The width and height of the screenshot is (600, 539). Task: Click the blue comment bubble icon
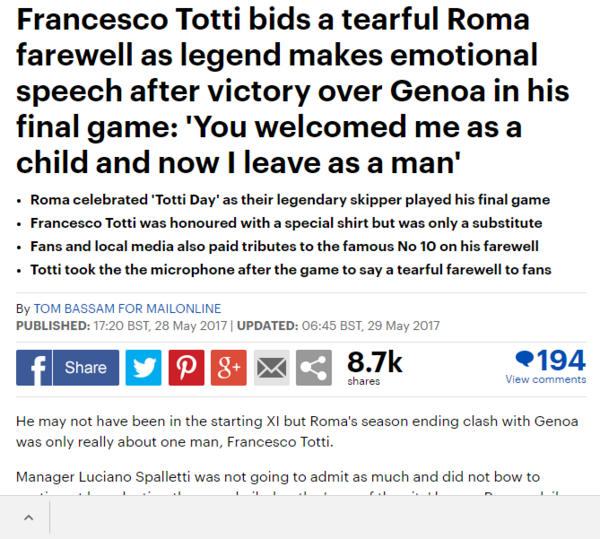point(524,359)
